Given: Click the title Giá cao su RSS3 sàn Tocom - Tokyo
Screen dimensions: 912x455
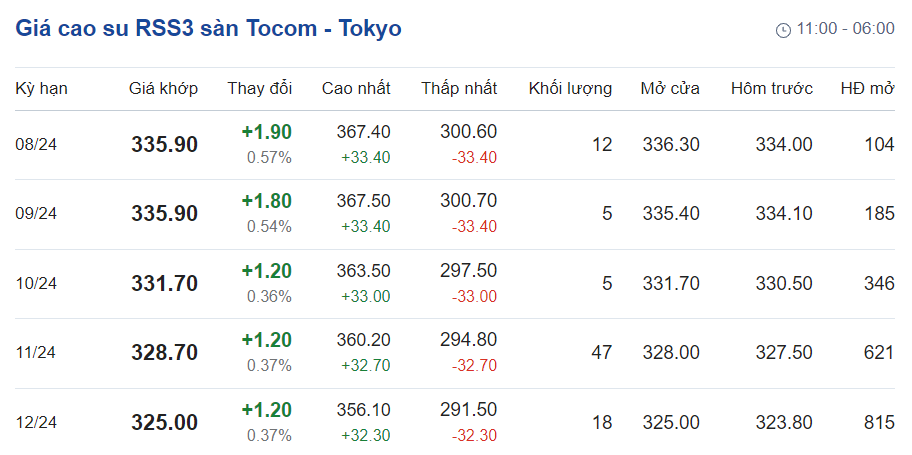Looking at the screenshot, I should (208, 28).
